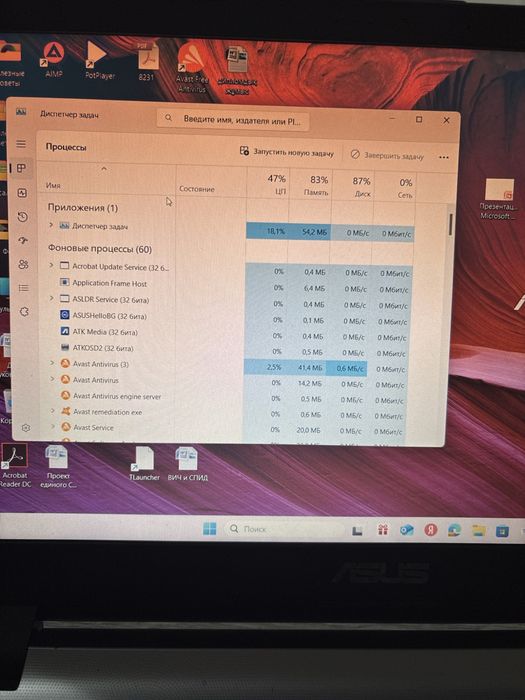This screenshot has height=700, width=525.
Task: Expand the Avast Antivirus row with 14,2 МБ memory
Action: (52, 379)
